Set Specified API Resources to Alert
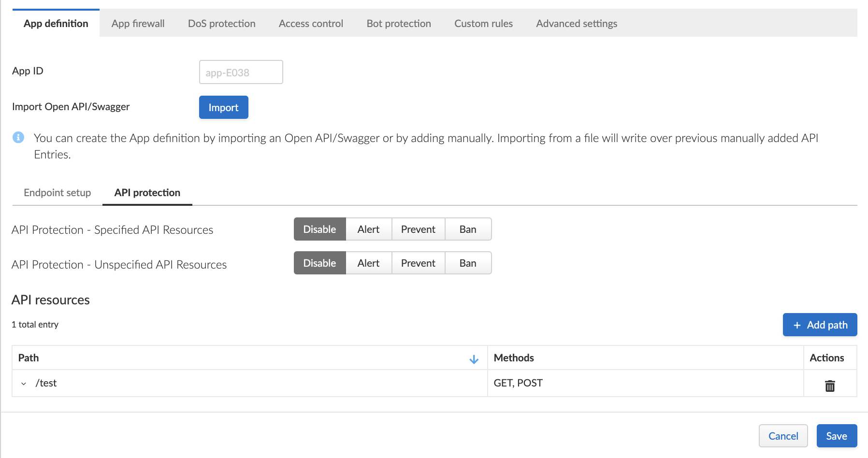The width and height of the screenshot is (868, 458). tap(368, 229)
